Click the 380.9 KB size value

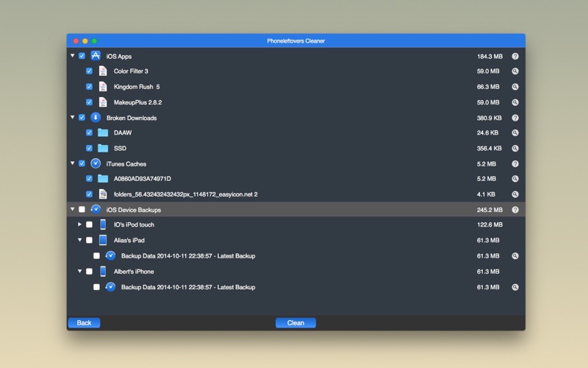(x=490, y=118)
